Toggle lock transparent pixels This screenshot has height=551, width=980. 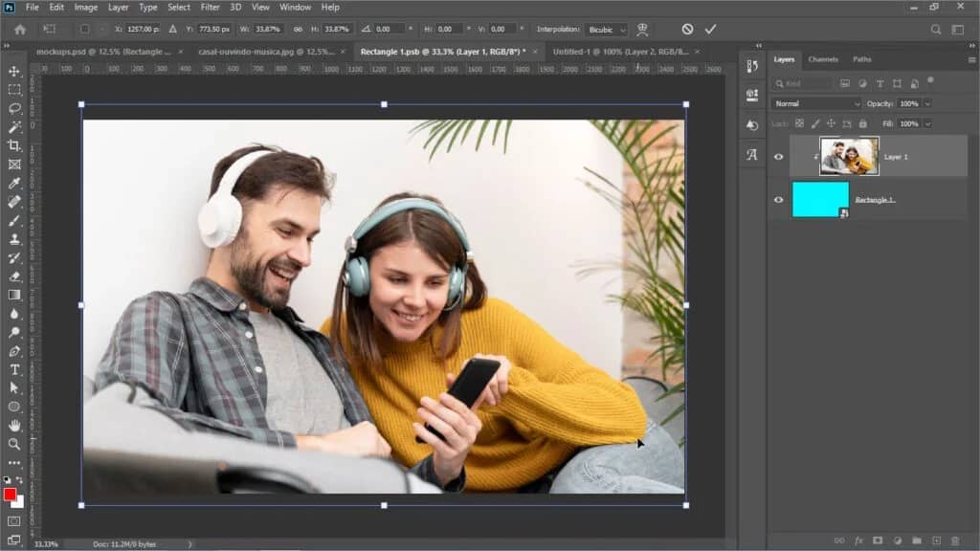point(799,123)
